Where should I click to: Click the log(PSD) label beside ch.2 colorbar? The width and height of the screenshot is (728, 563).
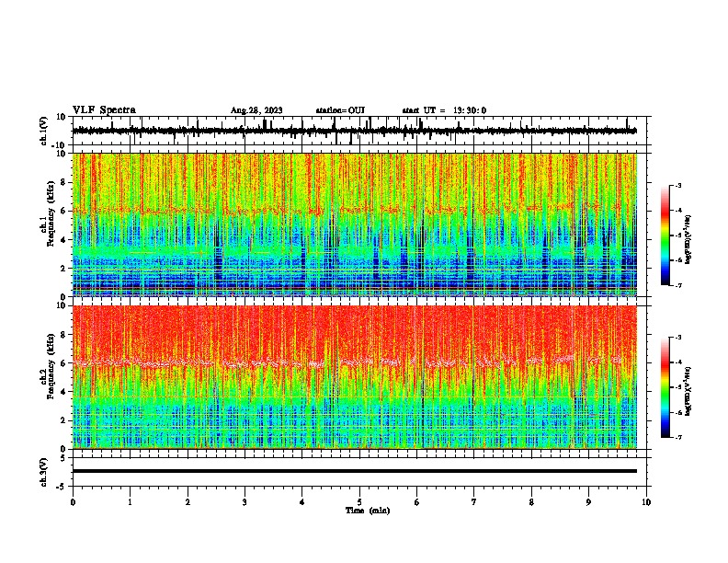688,391
